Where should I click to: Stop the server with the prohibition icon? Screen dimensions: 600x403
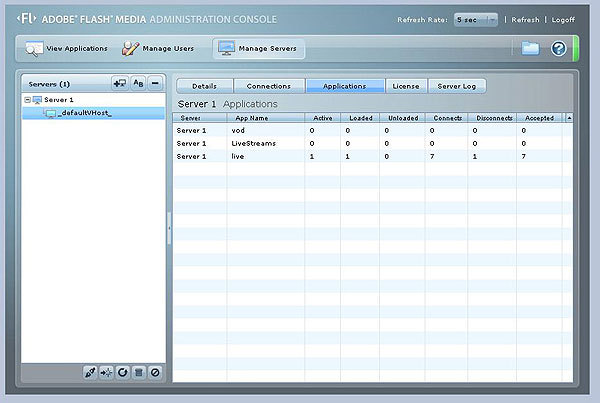pyautogui.click(x=155, y=372)
